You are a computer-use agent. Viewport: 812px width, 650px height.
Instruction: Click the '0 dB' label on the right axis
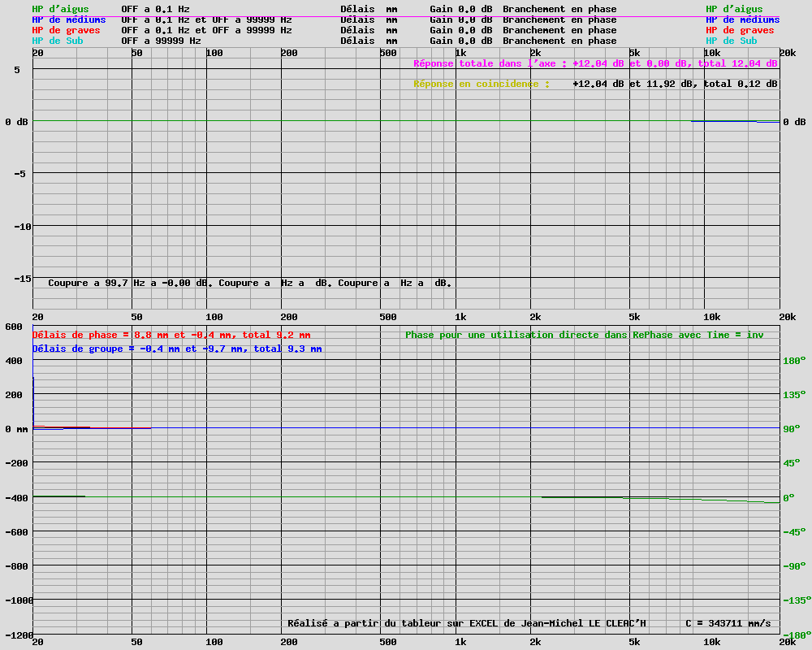pos(794,122)
